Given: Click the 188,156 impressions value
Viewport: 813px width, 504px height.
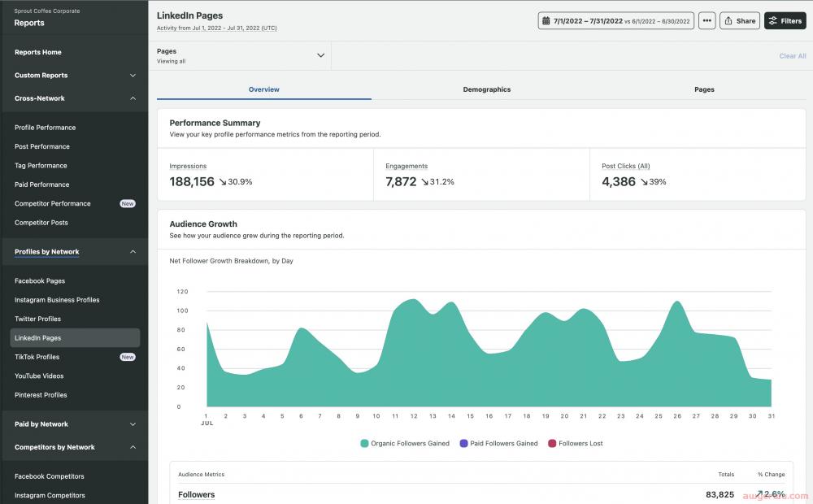Looking at the screenshot, I should [192, 181].
